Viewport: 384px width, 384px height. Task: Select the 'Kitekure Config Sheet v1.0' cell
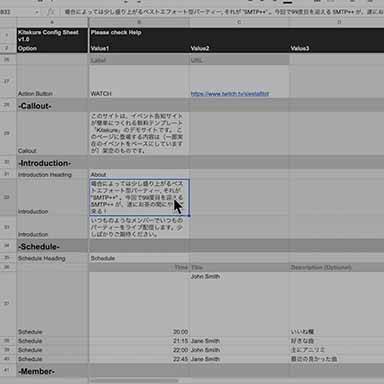click(x=52, y=36)
